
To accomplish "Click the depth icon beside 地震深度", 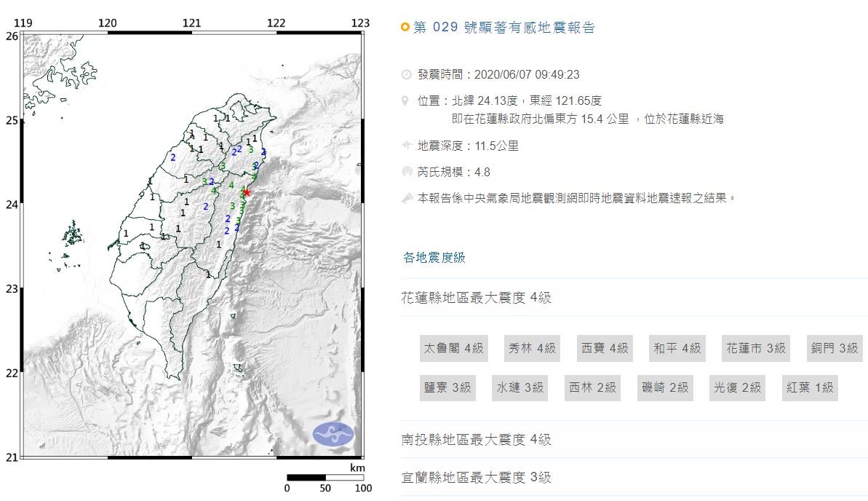I will coord(407,145).
